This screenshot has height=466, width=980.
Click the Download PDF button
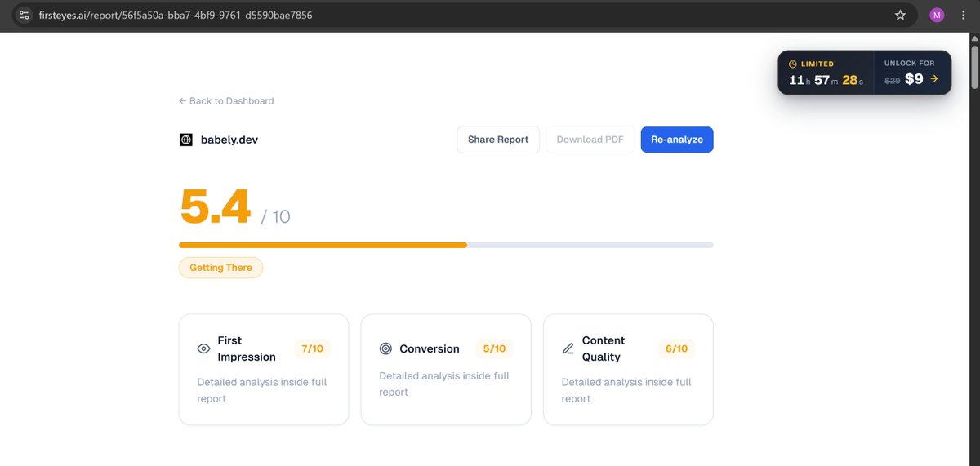(590, 140)
